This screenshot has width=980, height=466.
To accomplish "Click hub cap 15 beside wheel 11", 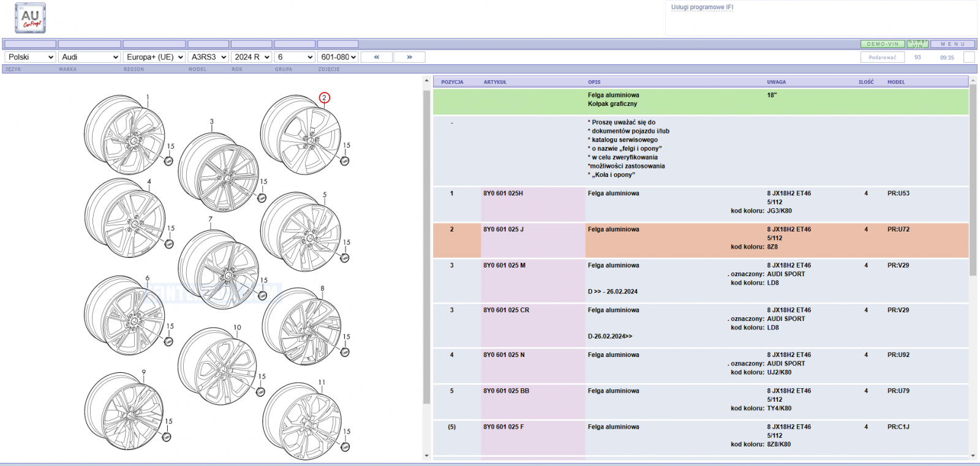I will pyautogui.click(x=345, y=447).
